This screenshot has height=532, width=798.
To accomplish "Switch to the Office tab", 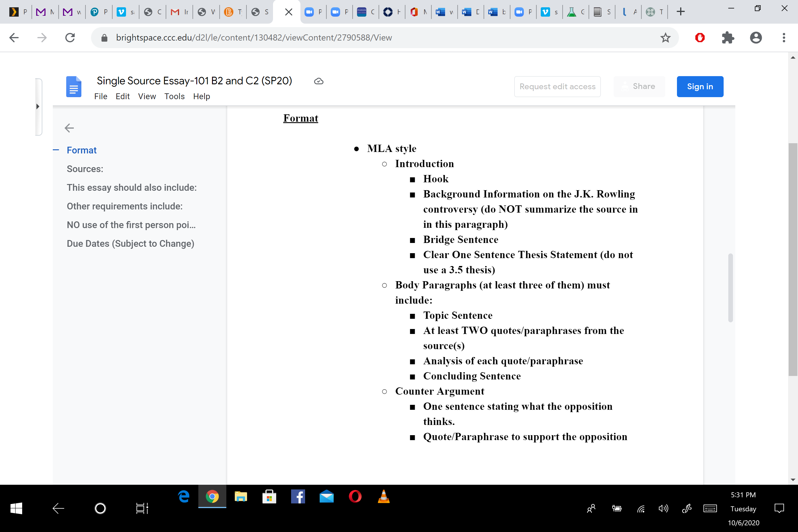I will pyautogui.click(x=418, y=12).
